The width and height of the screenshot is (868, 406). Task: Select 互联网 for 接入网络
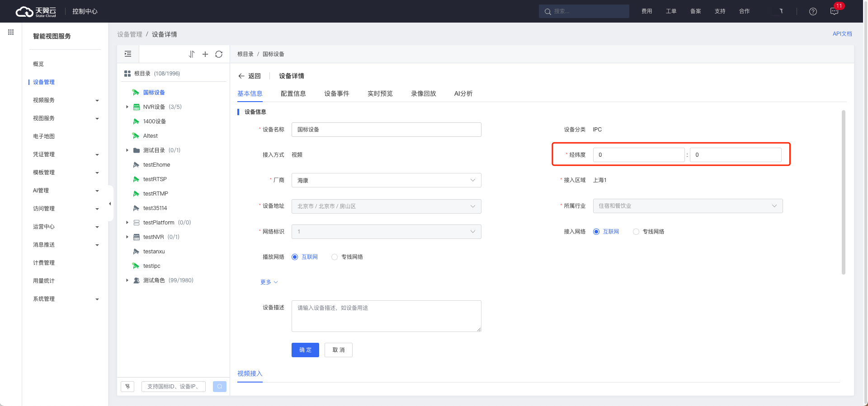606,232
